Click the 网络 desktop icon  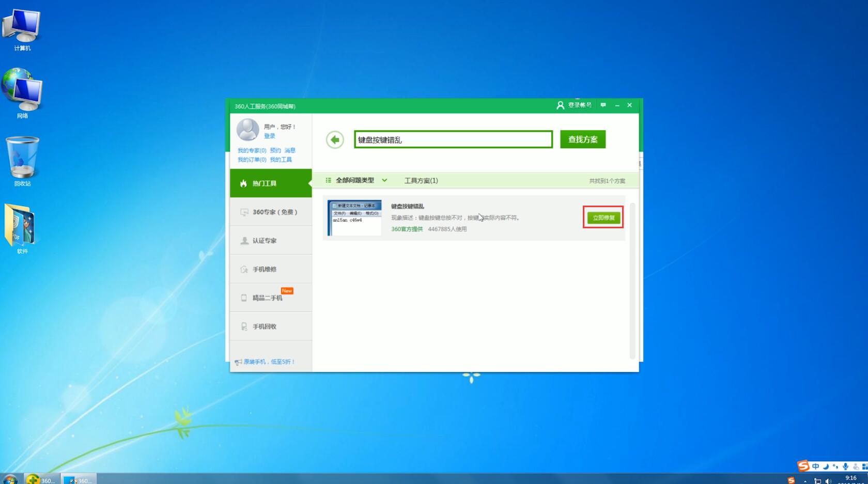[22, 93]
